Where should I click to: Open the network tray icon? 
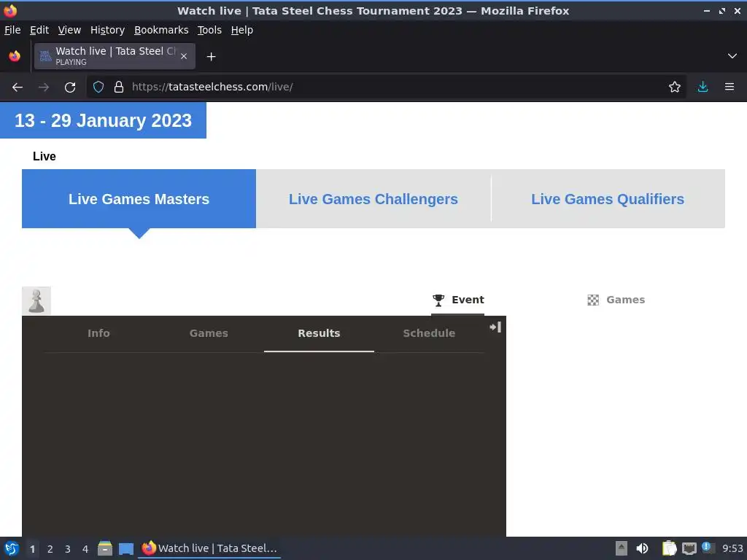pos(689,548)
